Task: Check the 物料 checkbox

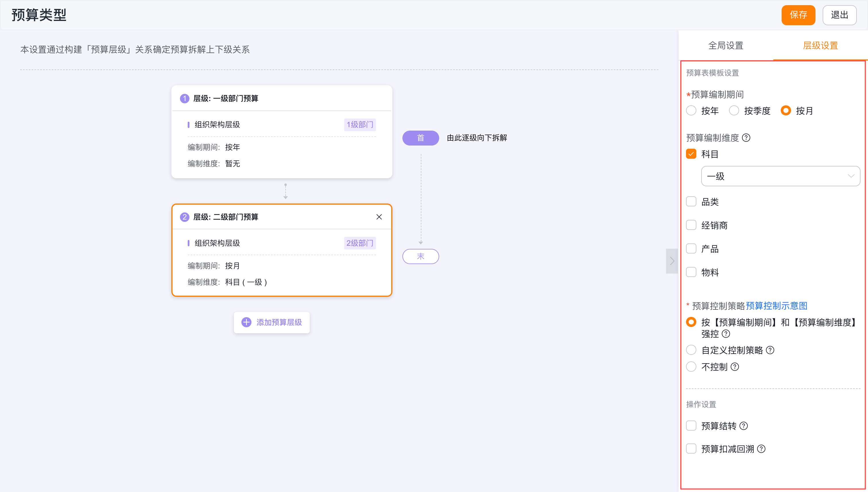Action: point(691,272)
